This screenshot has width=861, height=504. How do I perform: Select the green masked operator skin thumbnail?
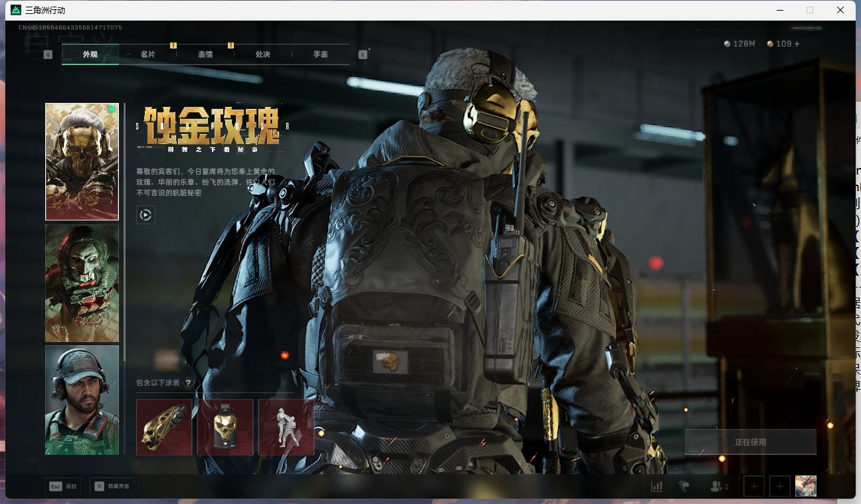(x=82, y=283)
